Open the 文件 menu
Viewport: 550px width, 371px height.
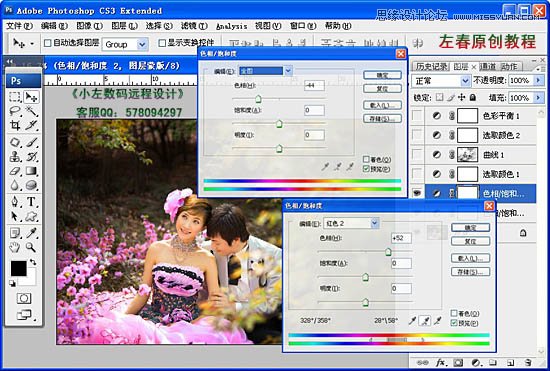19,26
